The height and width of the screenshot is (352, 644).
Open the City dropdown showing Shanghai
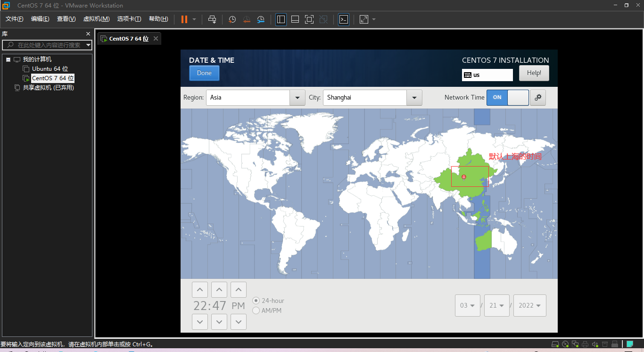(x=414, y=98)
